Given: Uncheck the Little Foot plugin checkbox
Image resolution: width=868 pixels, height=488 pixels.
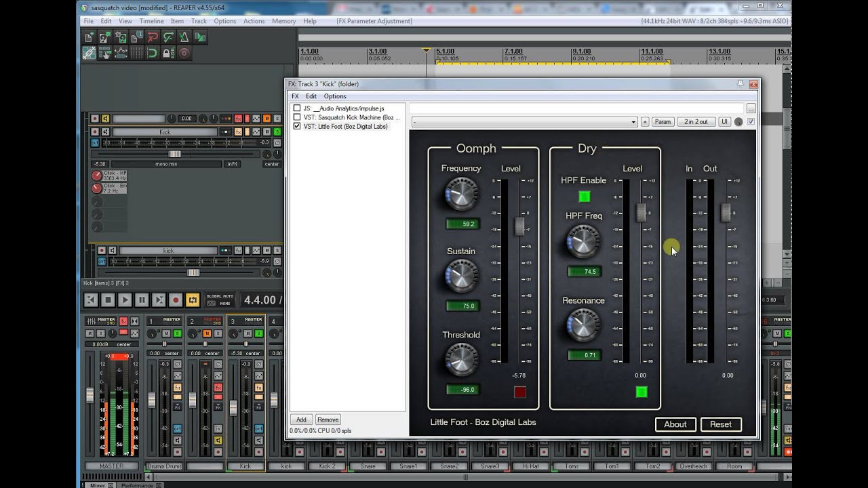Looking at the screenshot, I should pos(297,126).
